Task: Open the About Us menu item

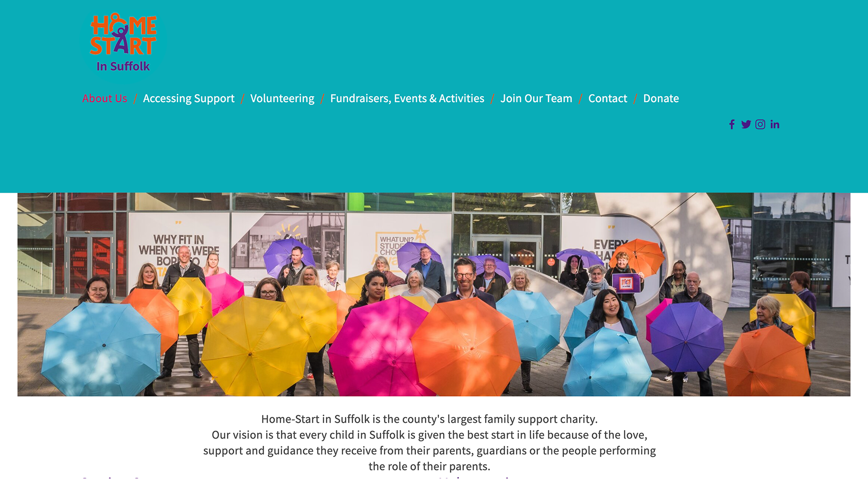Action: 105,98
